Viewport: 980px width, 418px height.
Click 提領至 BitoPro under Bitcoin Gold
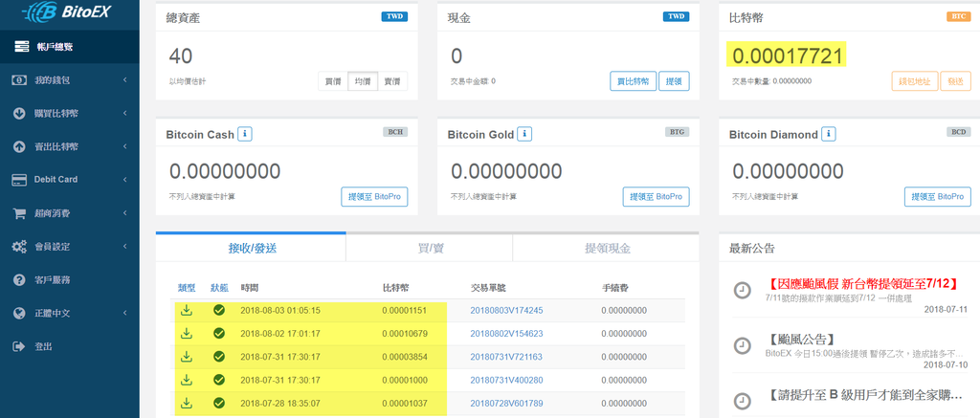[x=657, y=196]
